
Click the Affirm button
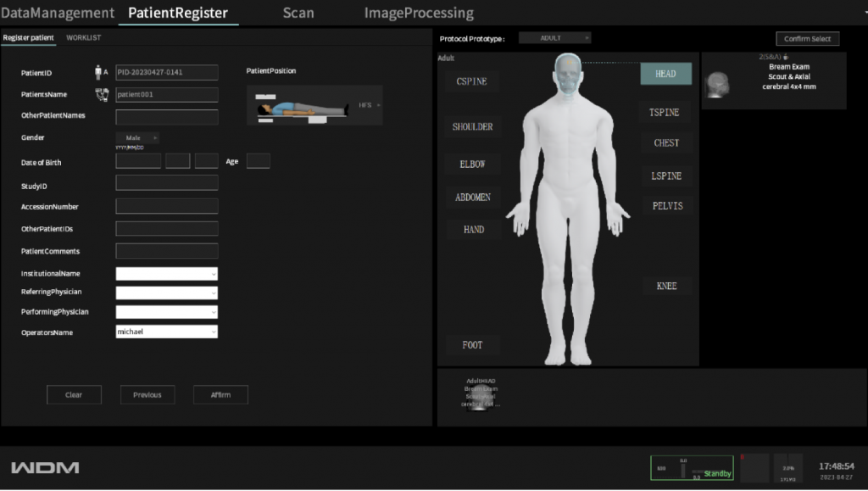[x=220, y=395]
